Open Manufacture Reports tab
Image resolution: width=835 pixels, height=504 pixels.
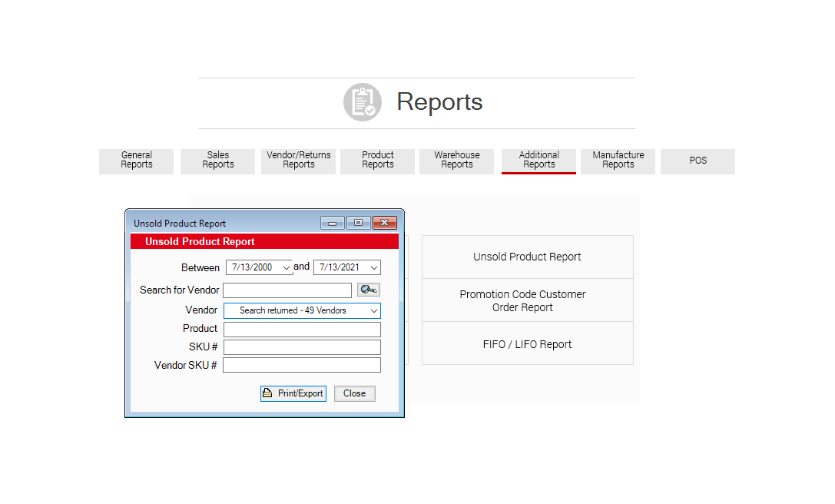(x=618, y=161)
